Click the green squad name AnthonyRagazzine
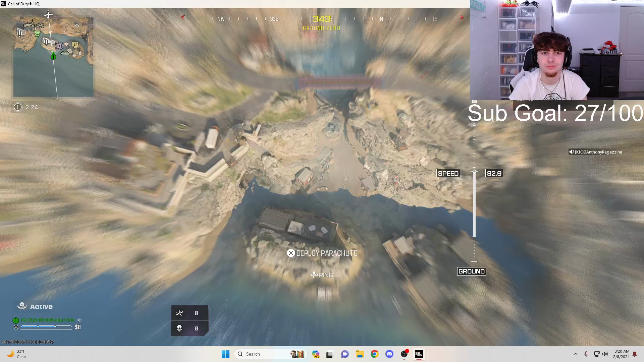644x362 pixels. (48, 320)
